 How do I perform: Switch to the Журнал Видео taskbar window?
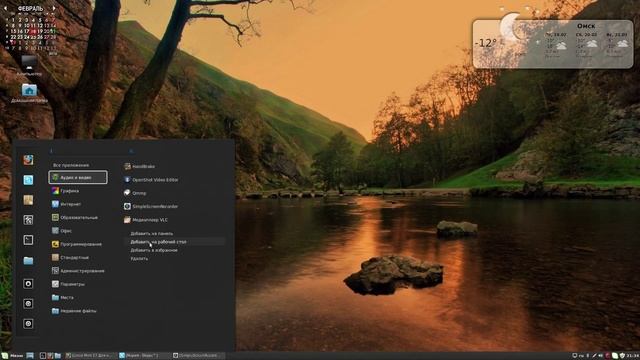(x=144, y=356)
